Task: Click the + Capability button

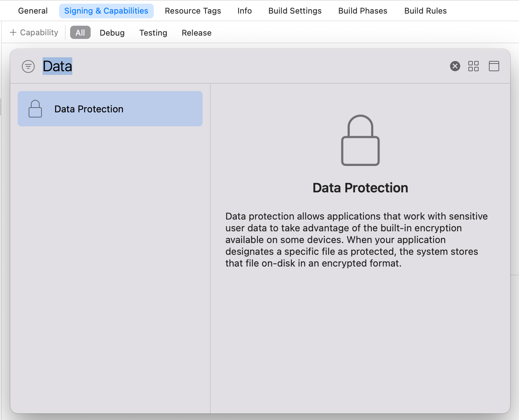Action: point(34,33)
